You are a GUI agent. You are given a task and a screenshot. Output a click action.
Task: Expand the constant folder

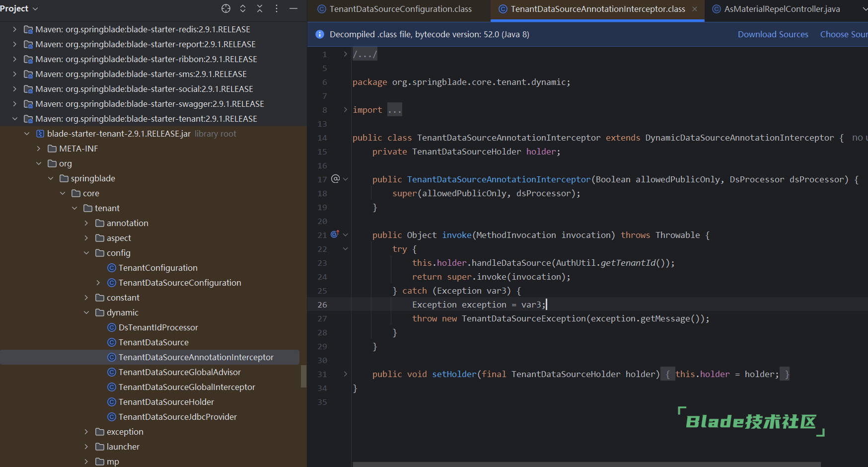[86, 298]
